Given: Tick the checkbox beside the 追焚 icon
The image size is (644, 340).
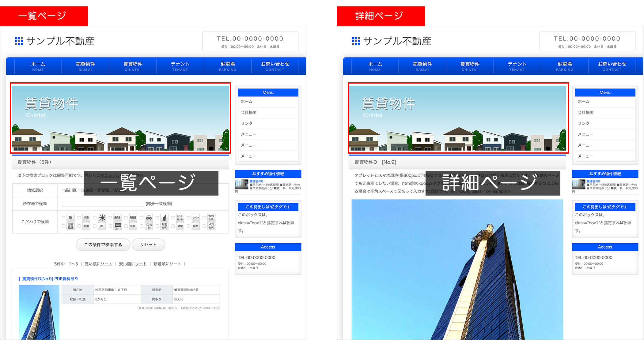Looking at the screenshot, I should click(x=173, y=226).
